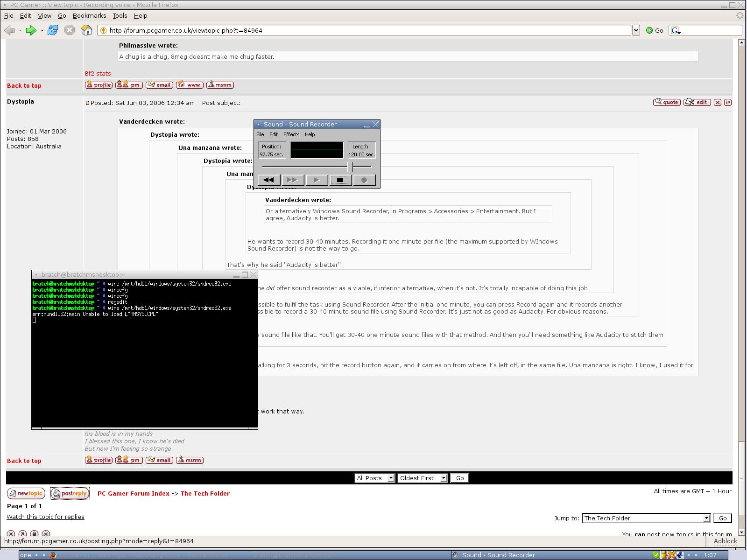Click Go button beside Jump to

(723, 518)
